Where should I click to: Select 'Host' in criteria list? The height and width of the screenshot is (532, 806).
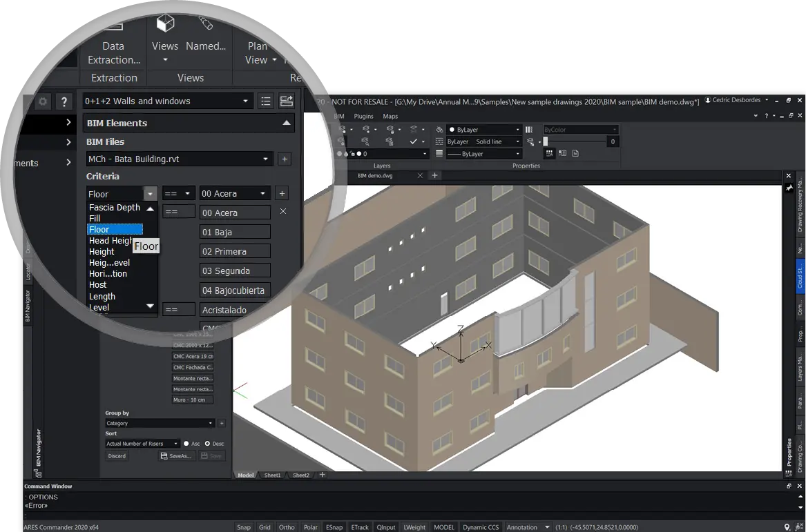coord(97,284)
